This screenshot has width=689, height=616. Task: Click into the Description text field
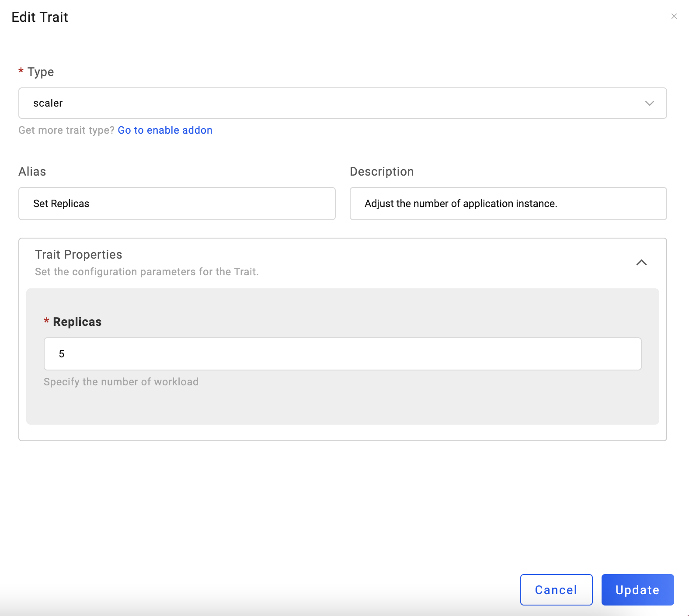tap(508, 204)
